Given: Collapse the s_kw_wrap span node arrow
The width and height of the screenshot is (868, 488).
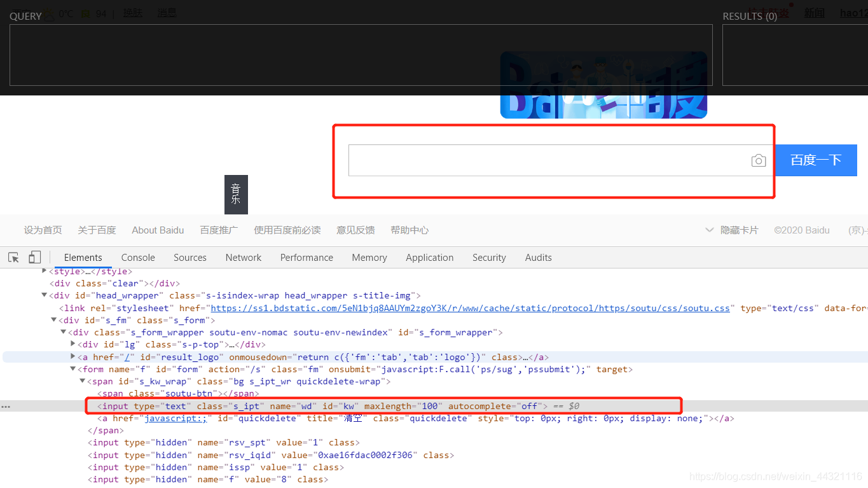Looking at the screenshot, I should [83, 381].
